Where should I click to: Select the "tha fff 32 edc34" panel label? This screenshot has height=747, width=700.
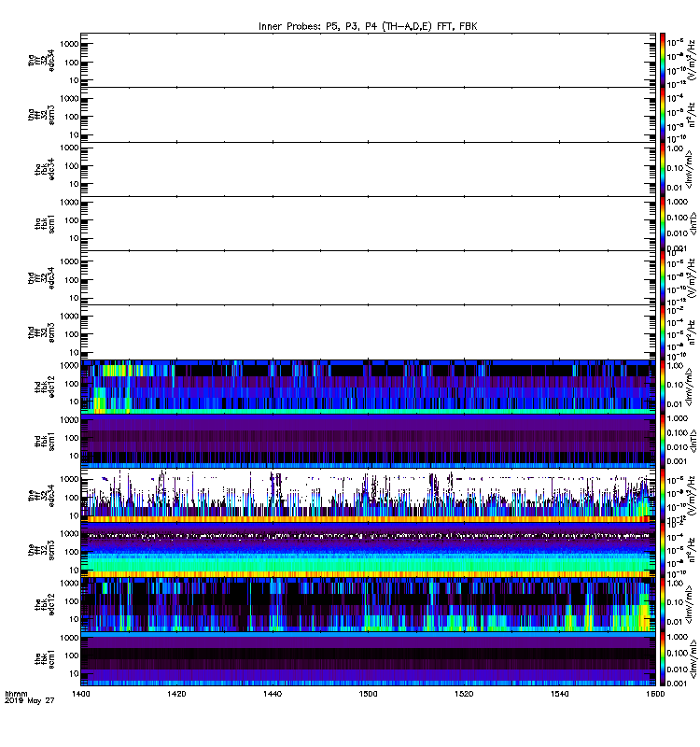(x=41, y=61)
